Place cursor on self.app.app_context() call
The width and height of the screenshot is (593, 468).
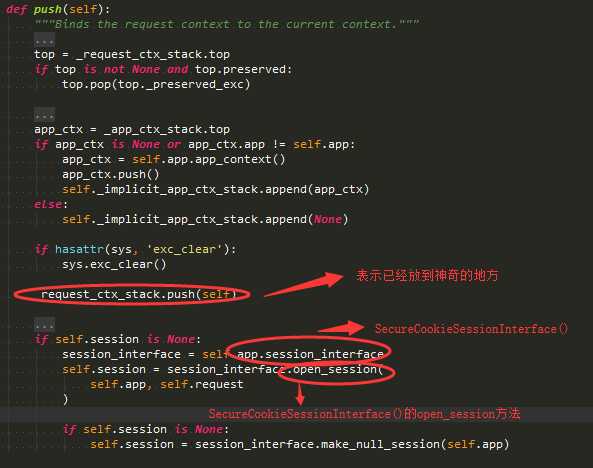[208, 159]
